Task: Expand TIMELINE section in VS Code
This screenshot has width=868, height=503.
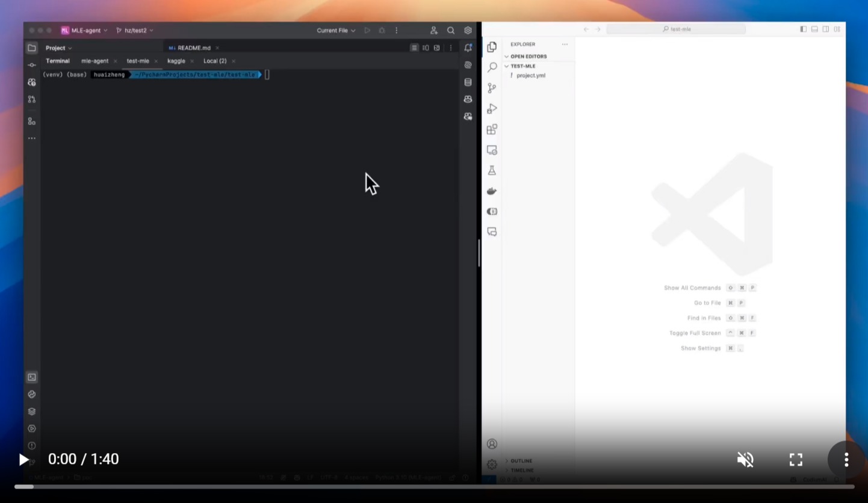Action: (519, 471)
